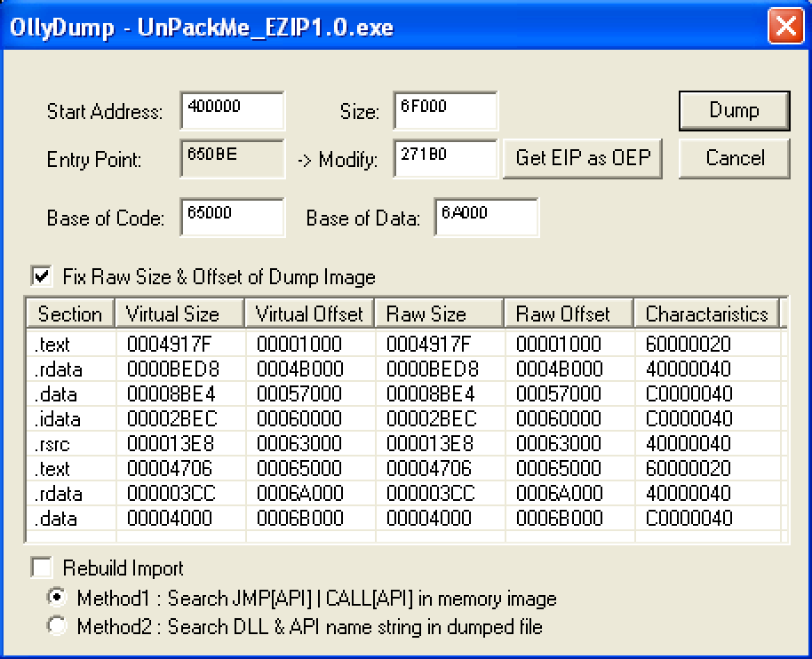Focus the Size input field
Screen dimensions: 812x659
click(445, 111)
